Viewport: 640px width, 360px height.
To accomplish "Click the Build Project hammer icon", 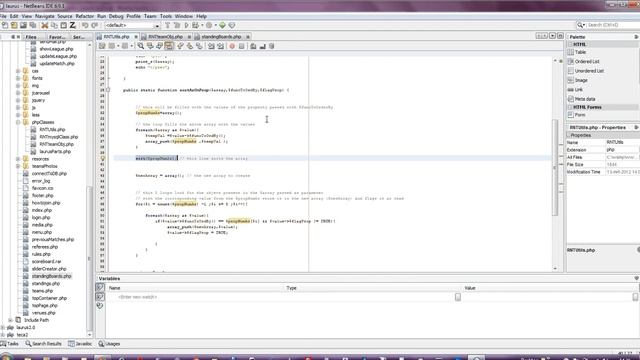I will pos(167,25).
